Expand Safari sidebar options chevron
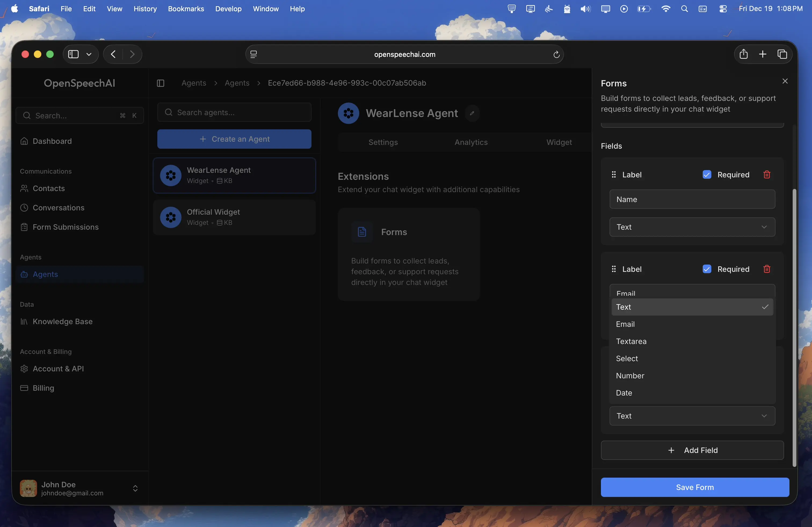The width and height of the screenshot is (812, 527). pyautogui.click(x=89, y=54)
